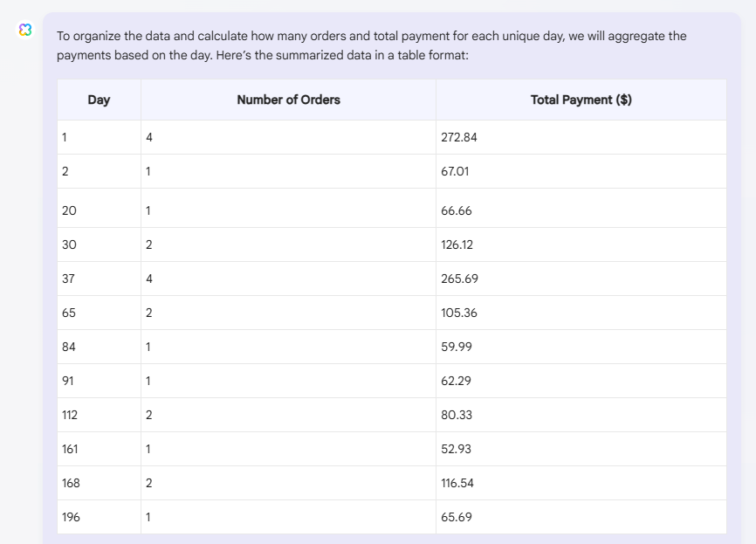Click the Day 112 cell

[x=99, y=415]
